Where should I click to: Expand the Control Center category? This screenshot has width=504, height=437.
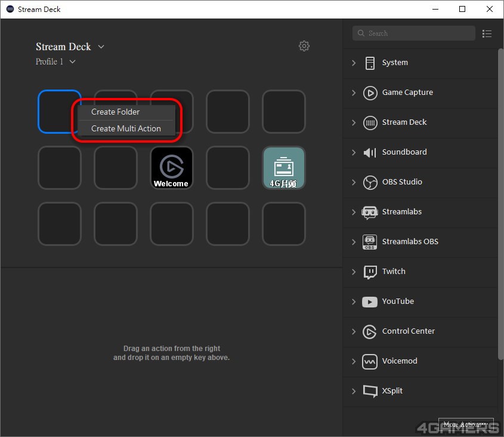click(x=354, y=332)
